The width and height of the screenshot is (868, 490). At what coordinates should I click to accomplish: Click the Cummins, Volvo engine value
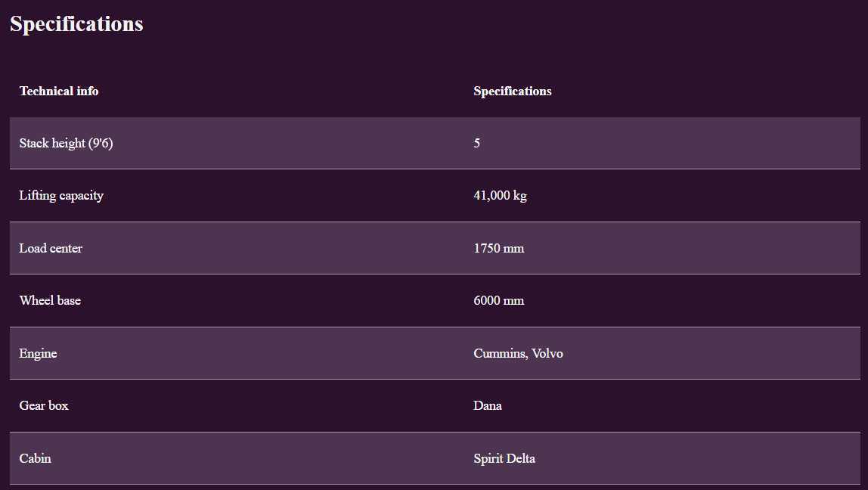click(518, 353)
